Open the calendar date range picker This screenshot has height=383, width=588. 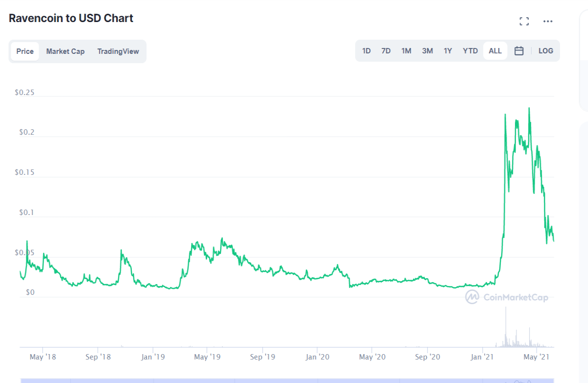519,51
